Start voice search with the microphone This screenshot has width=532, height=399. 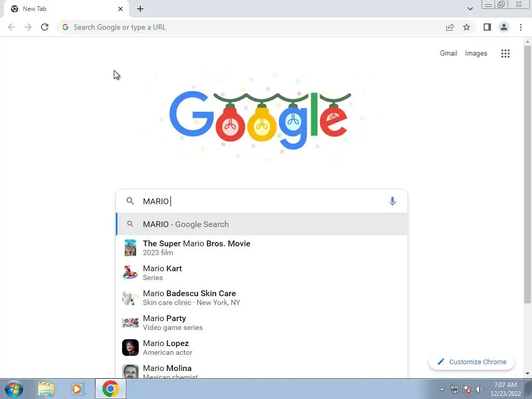[x=392, y=201]
